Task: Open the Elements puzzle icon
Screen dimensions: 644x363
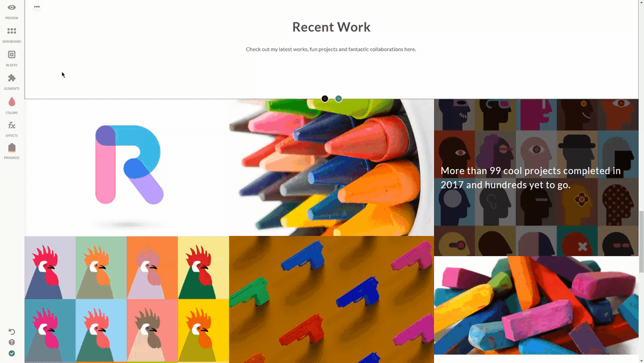Action: click(12, 78)
